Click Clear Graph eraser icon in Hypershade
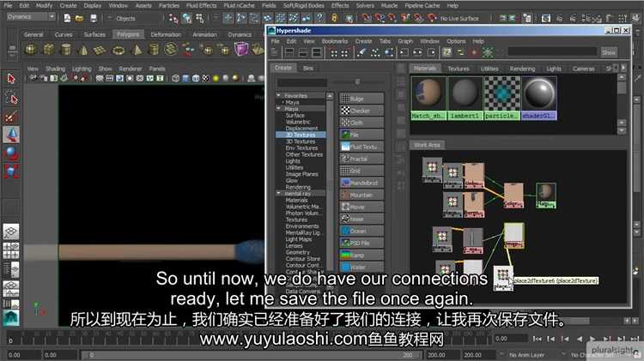Screen dimensions: 644x361 click(x=361, y=52)
